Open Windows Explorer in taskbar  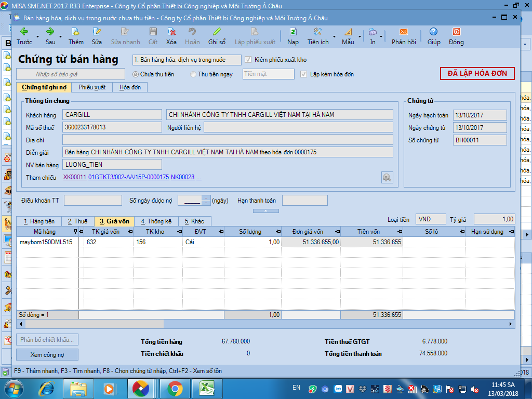pos(78,389)
